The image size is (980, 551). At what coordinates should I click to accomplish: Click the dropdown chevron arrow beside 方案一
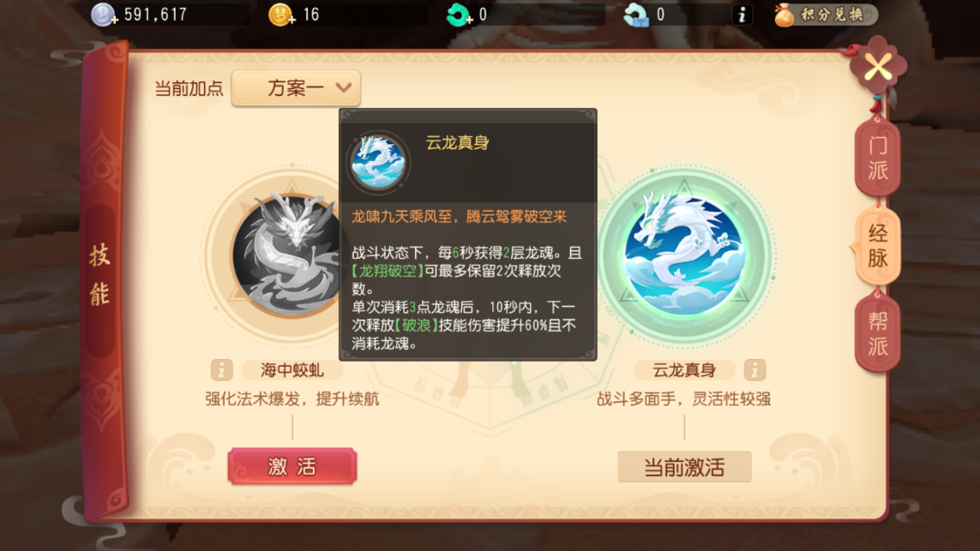[343, 88]
